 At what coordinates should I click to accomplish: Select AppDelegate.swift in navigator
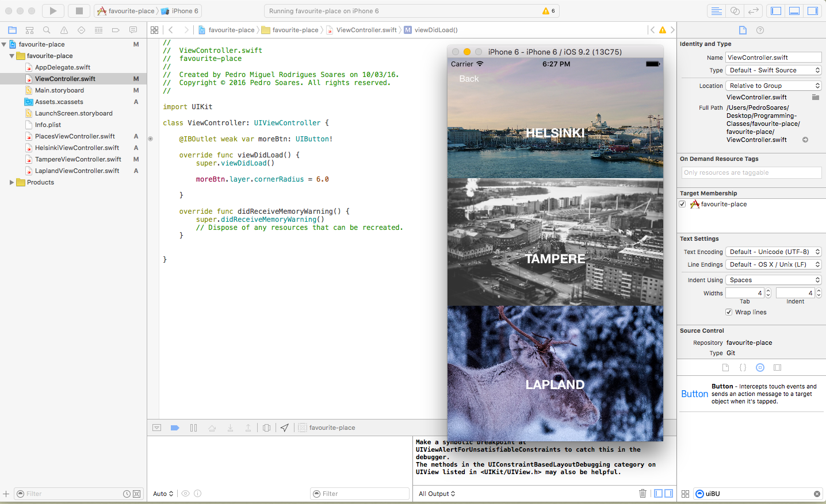point(63,67)
